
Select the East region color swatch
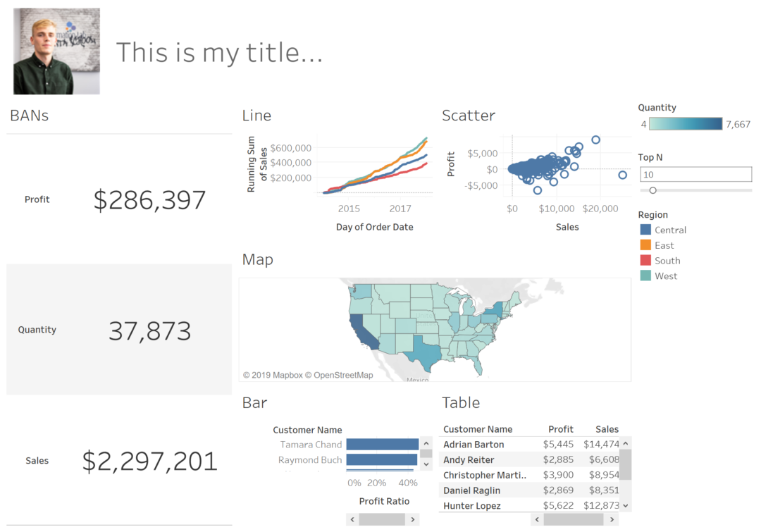coord(645,245)
